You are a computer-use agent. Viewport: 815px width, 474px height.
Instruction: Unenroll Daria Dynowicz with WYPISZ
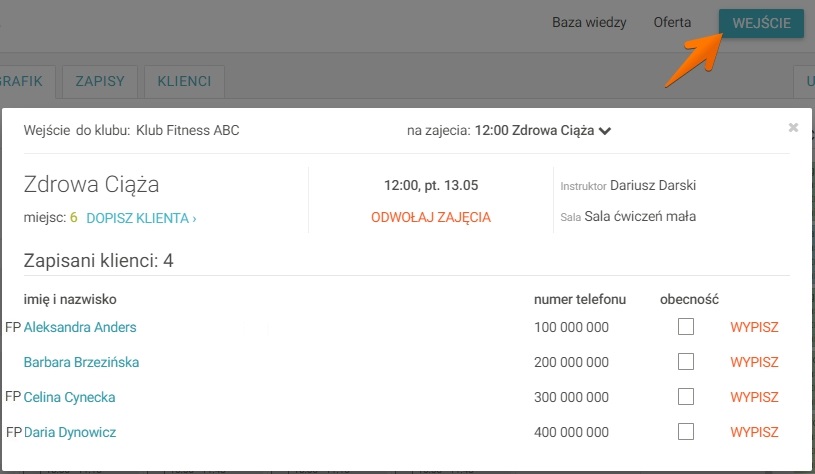(755, 432)
